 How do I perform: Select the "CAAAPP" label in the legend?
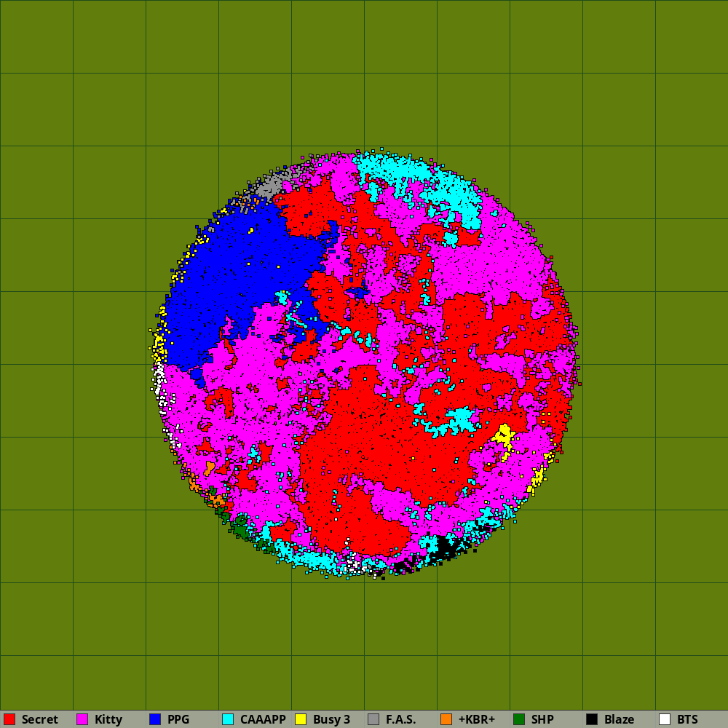click(x=263, y=719)
